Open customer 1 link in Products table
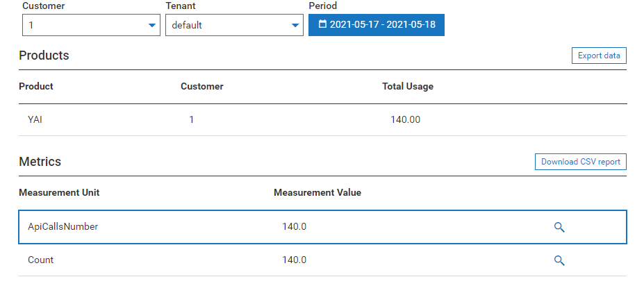The width and height of the screenshot is (644, 286). [x=192, y=119]
